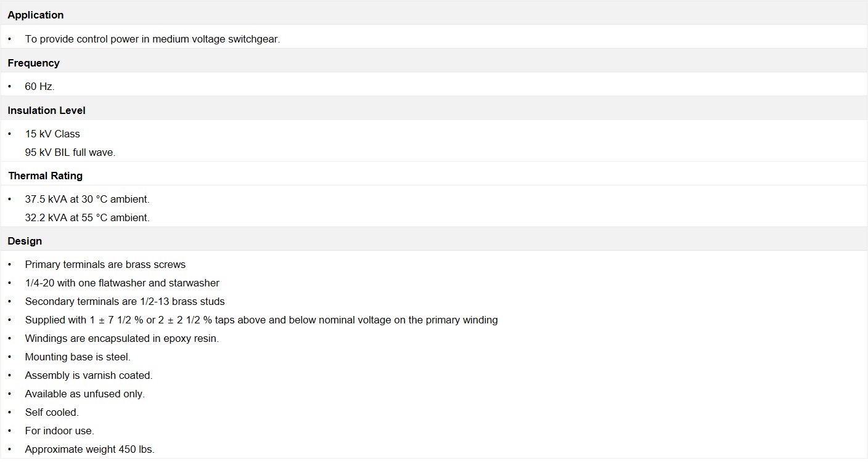Click the Design section header
This screenshot has width=868, height=462.
pos(25,241)
